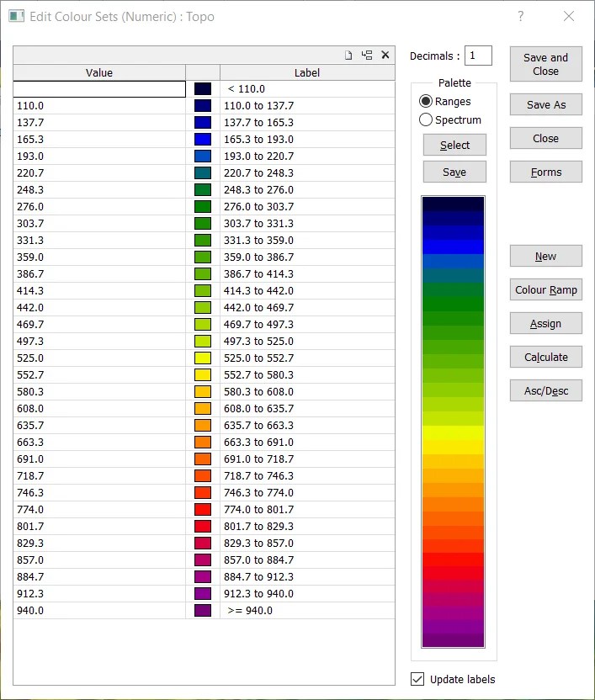The height and width of the screenshot is (700, 595).
Task: Click the palette Save button
Action: 454,172
